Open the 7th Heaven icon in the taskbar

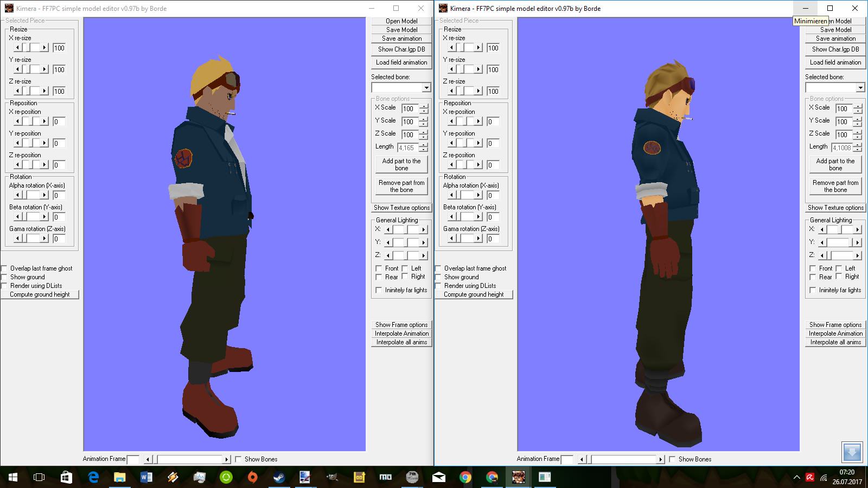412,477
